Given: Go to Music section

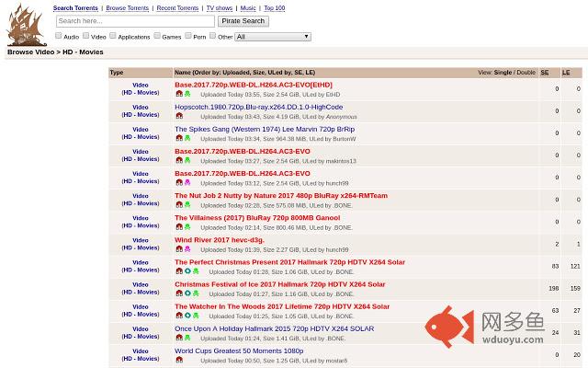Looking at the screenshot, I should coord(248,8).
